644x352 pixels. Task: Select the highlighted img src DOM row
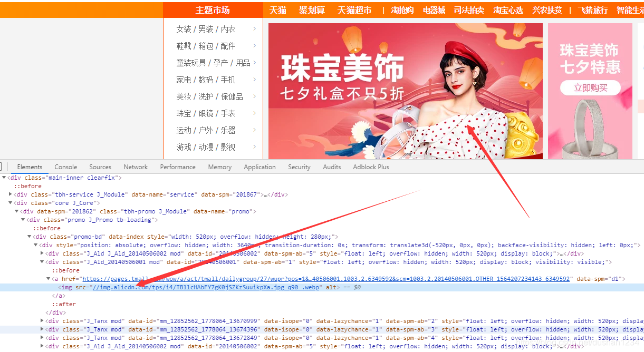coord(322,287)
